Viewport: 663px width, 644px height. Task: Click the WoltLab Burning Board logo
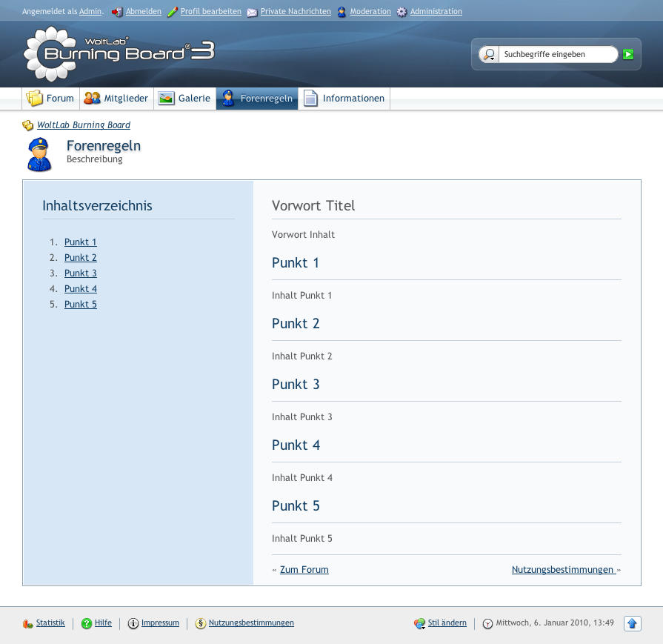(119, 53)
